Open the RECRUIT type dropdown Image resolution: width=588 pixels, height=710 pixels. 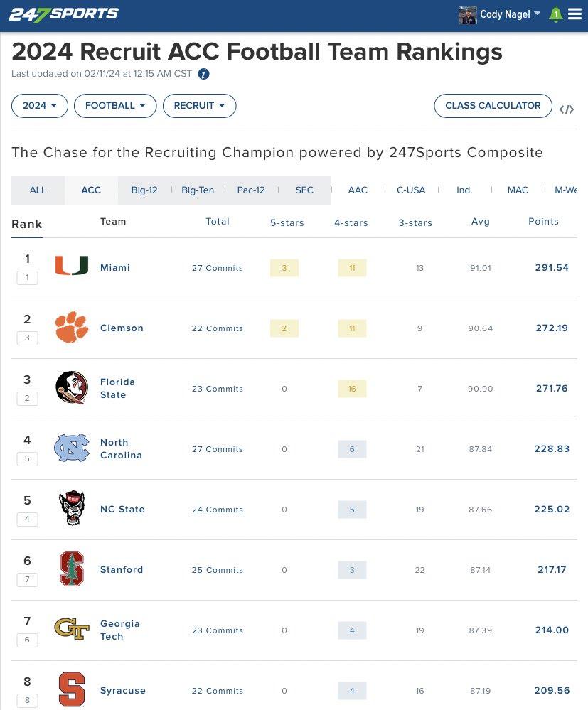199,106
